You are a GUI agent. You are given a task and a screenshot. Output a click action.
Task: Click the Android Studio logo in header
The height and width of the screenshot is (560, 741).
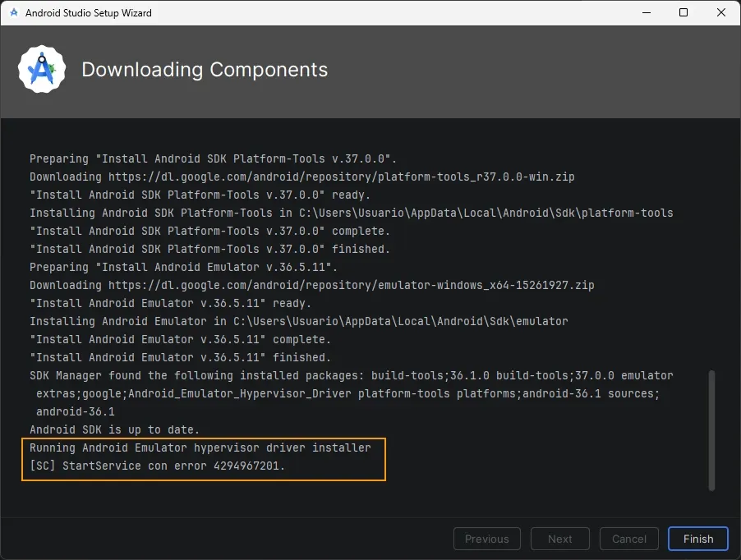[x=42, y=70]
